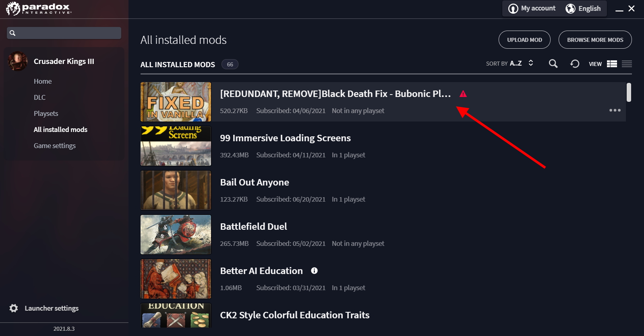Click the 99 Immersive Loading Screens thumbnail
The image size is (644, 336).
click(176, 146)
